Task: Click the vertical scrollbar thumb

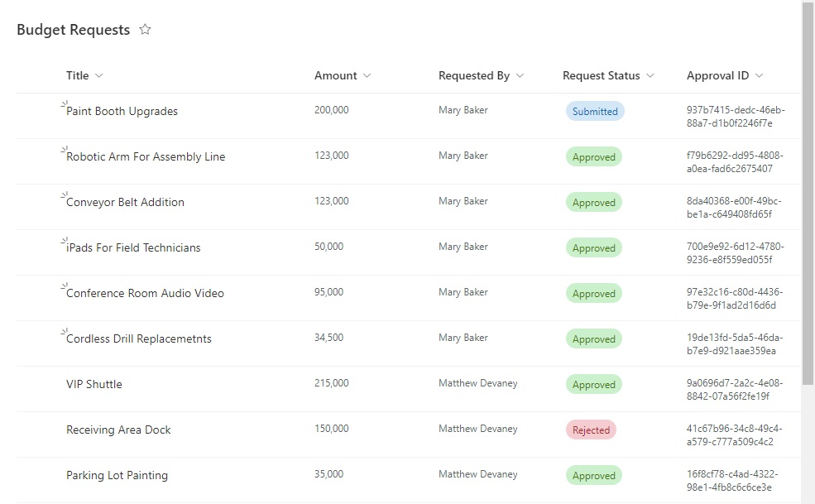Action: coord(808,193)
